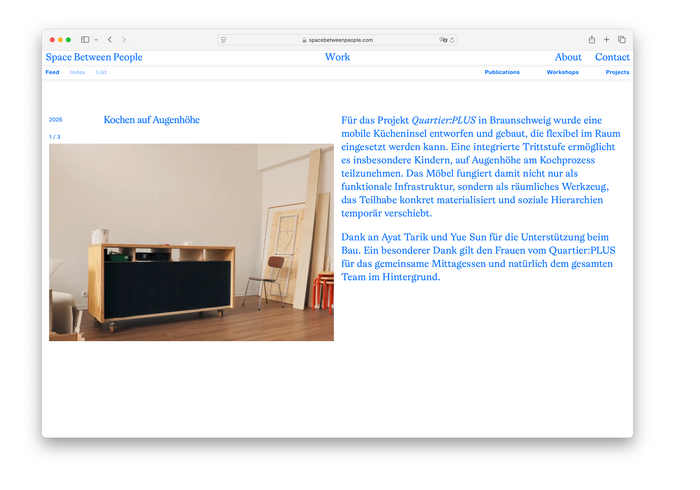Click the 1 / 3 image counter
This screenshot has height=490, width=700.
tap(54, 137)
